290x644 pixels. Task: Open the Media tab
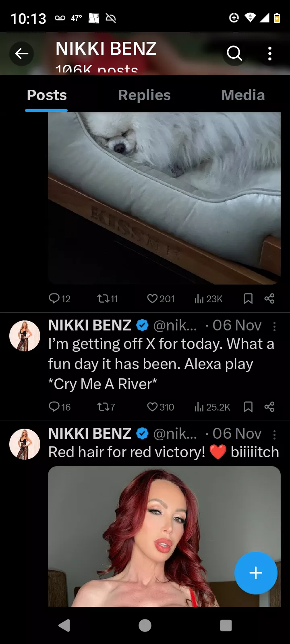click(x=243, y=95)
